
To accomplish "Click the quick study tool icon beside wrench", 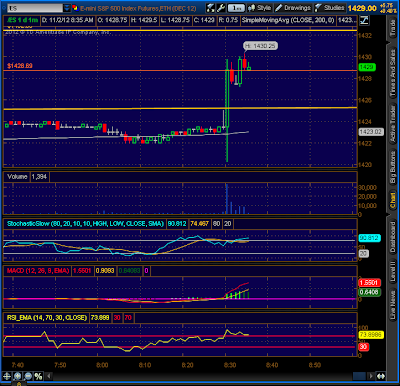I will [x=210, y=8].
